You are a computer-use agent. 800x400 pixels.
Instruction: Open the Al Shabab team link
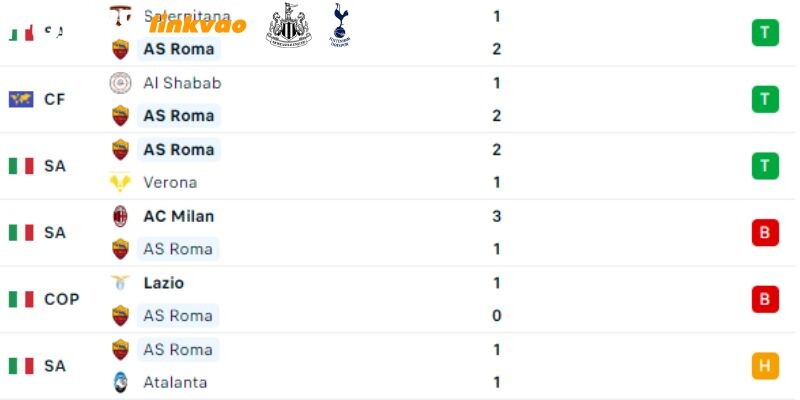[x=182, y=83]
